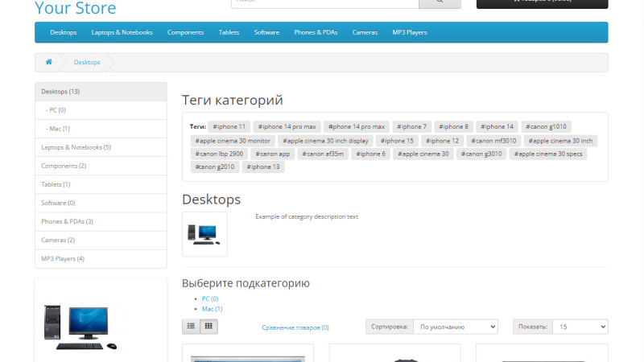Open the shopping cart button
Viewport: 644px width, 362px height.
coord(542,2)
